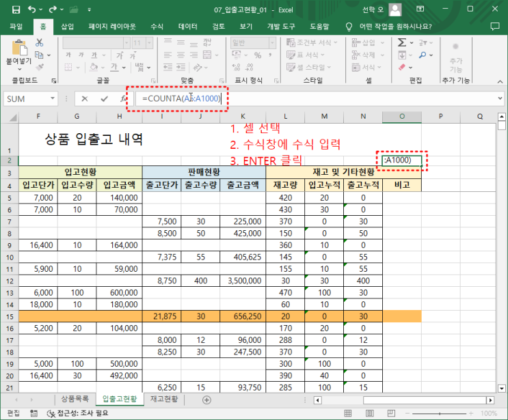
Task: Open clipboard group dialog launcher
Action: coord(54,81)
